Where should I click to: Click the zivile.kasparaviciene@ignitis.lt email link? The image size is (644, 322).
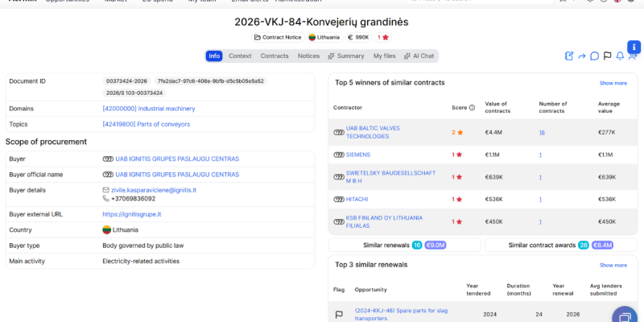154,190
